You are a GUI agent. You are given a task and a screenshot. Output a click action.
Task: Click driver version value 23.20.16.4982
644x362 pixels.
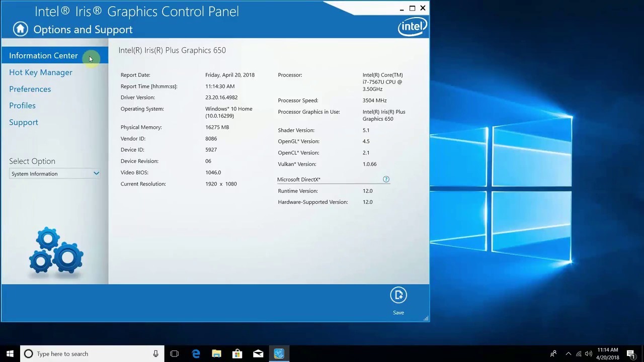(x=221, y=98)
